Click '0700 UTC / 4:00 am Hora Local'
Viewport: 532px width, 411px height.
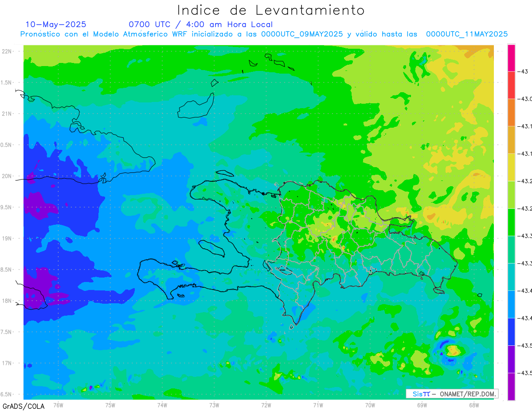click(x=201, y=24)
